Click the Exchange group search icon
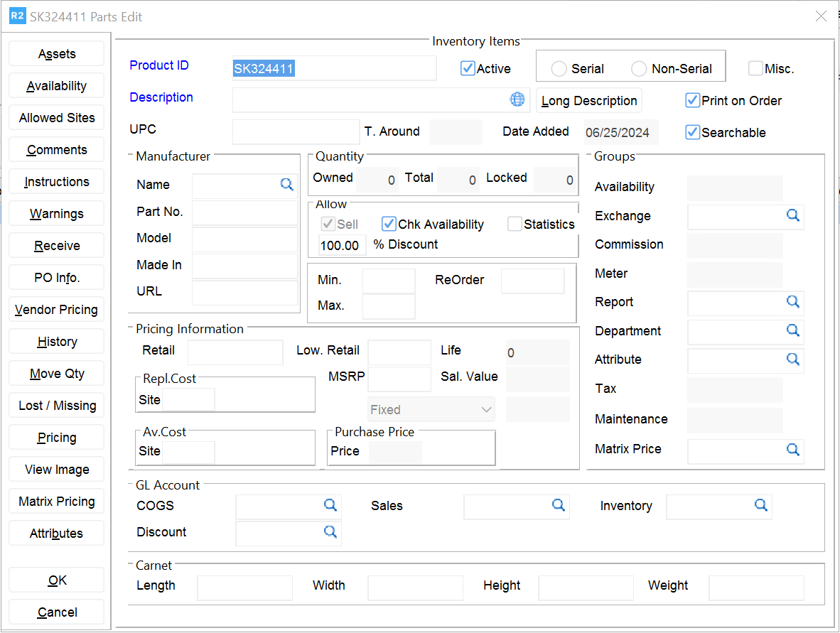The image size is (840, 633). pyautogui.click(x=793, y=215)
